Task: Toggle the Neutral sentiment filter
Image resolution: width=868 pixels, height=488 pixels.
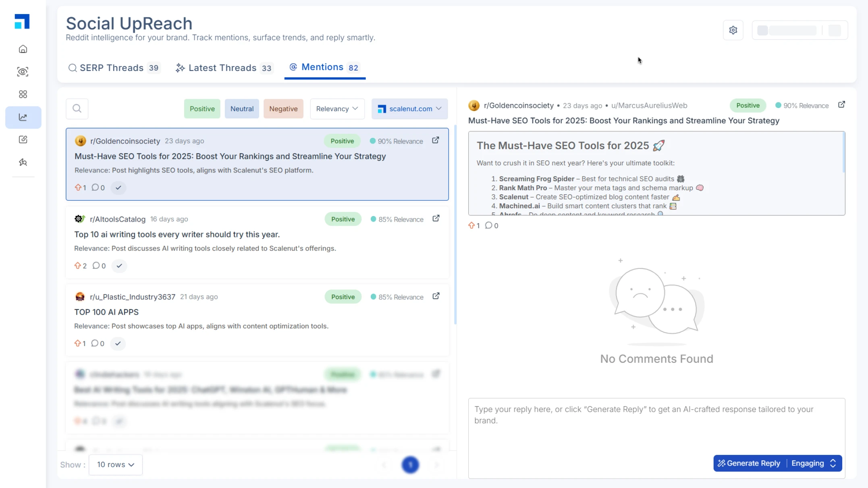Action: [242, 109]
